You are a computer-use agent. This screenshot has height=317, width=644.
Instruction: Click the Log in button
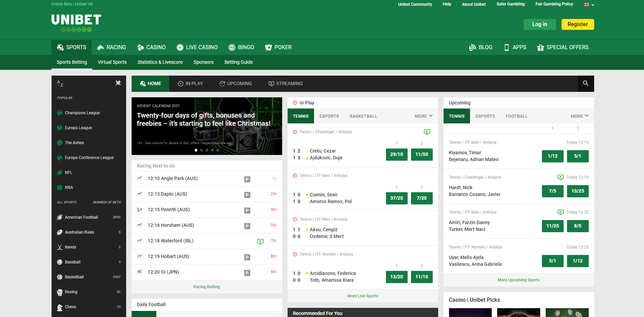pos(540,24)
